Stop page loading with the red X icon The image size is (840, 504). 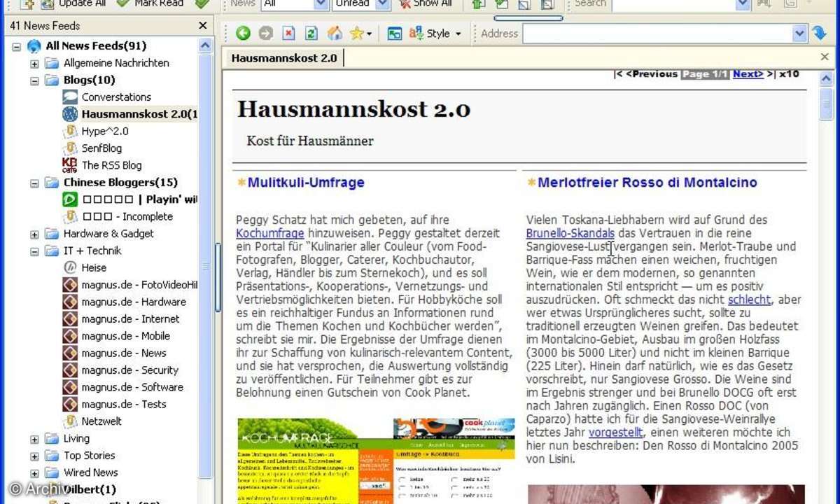288,33
